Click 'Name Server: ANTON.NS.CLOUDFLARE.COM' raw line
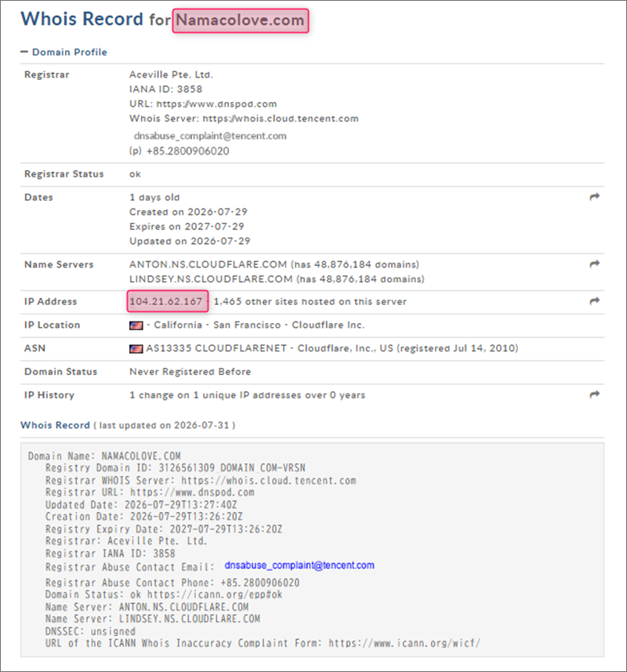Viewport: 627px width, 672px height. tap(147, 607)
